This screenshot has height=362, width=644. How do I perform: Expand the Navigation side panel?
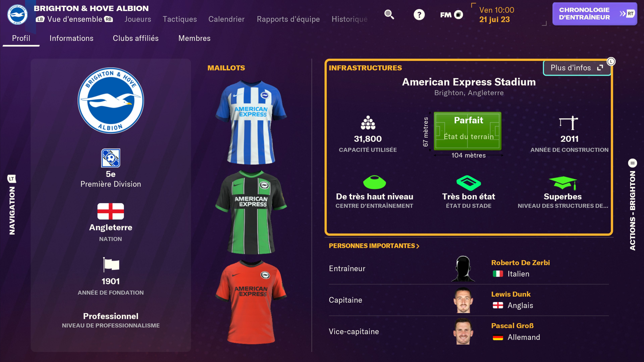pos(12,205)
